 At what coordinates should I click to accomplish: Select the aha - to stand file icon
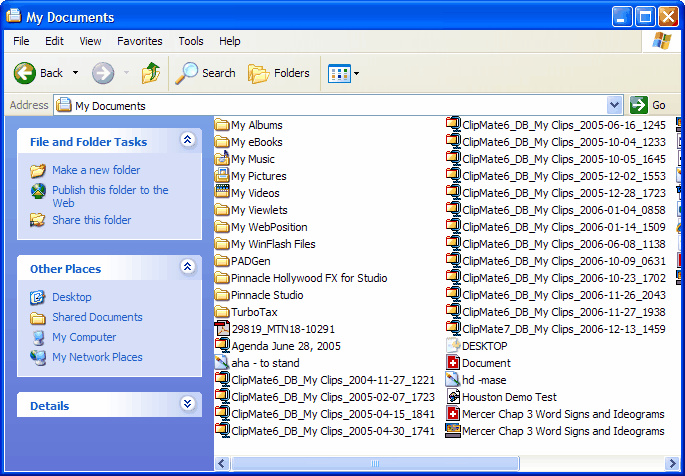[222, 362]
